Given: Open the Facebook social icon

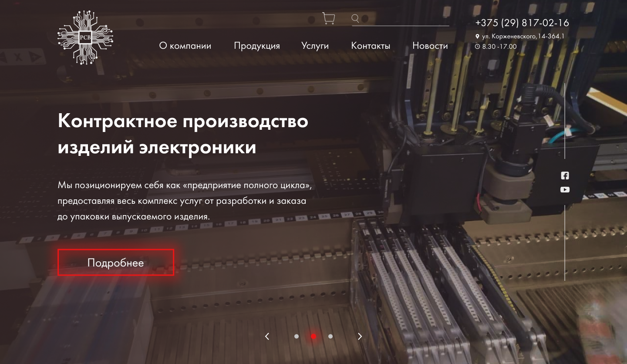Looking at the screenshot, I should pyautogui.click(x=565, y=175).
